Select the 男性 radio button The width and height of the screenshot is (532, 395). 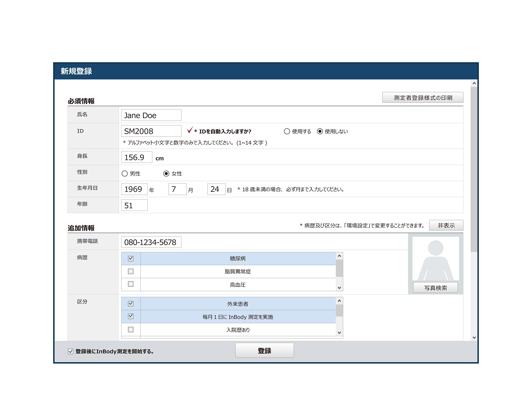tap(125, 174)
